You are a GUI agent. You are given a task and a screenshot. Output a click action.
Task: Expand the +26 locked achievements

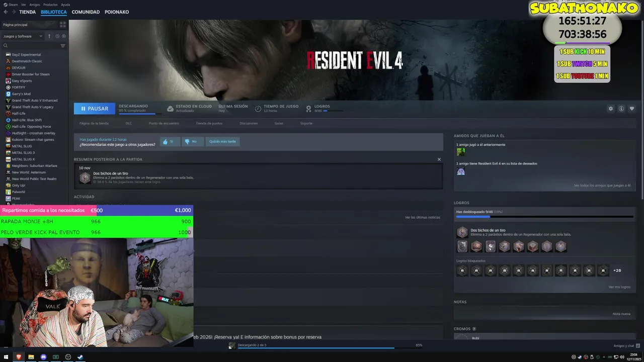(617, 270)
